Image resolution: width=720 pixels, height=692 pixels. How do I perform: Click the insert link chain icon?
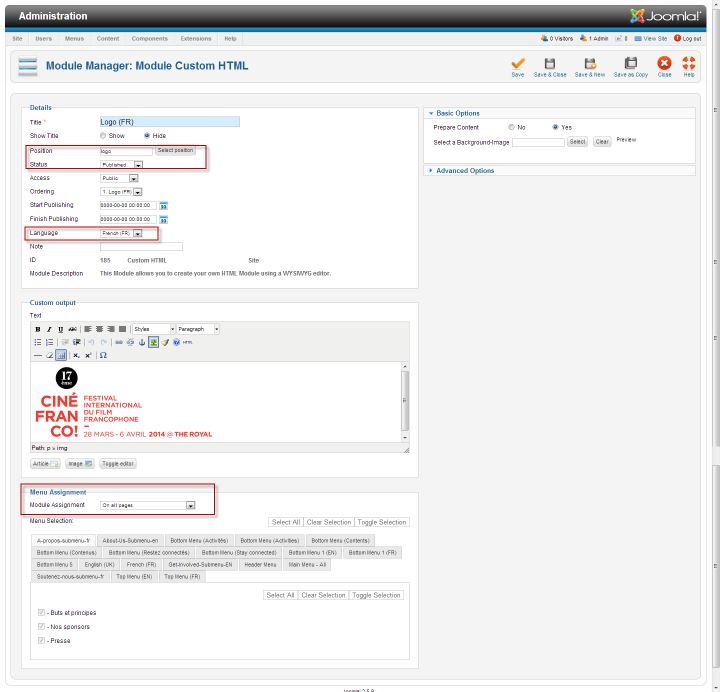119,342
